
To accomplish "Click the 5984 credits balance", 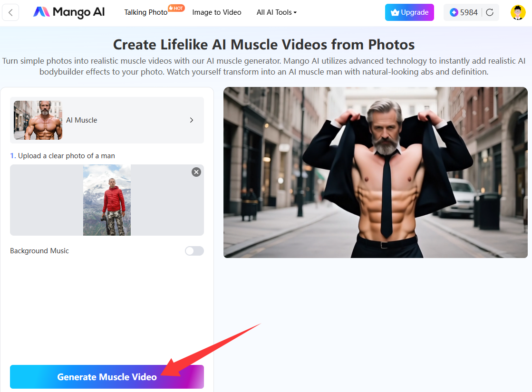I will coord(469,13).
